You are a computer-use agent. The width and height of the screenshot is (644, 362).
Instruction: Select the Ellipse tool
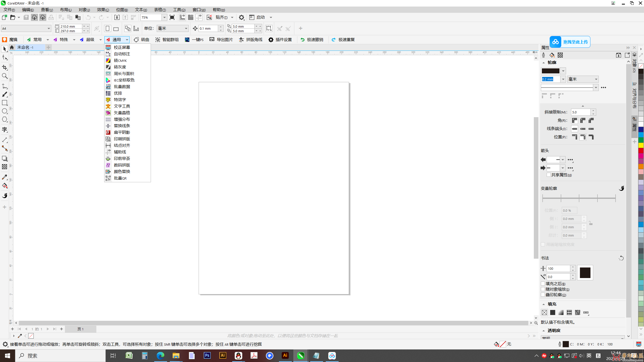[5, 111]
